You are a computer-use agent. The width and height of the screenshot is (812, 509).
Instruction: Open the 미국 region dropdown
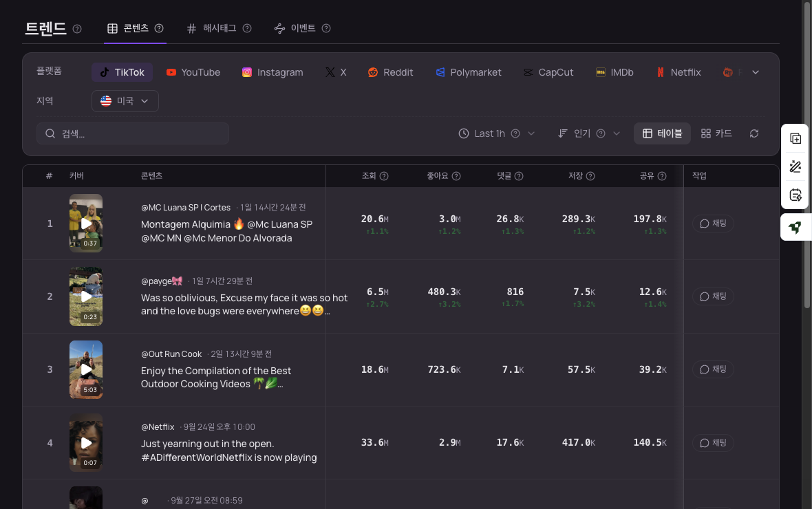point(125,101)
